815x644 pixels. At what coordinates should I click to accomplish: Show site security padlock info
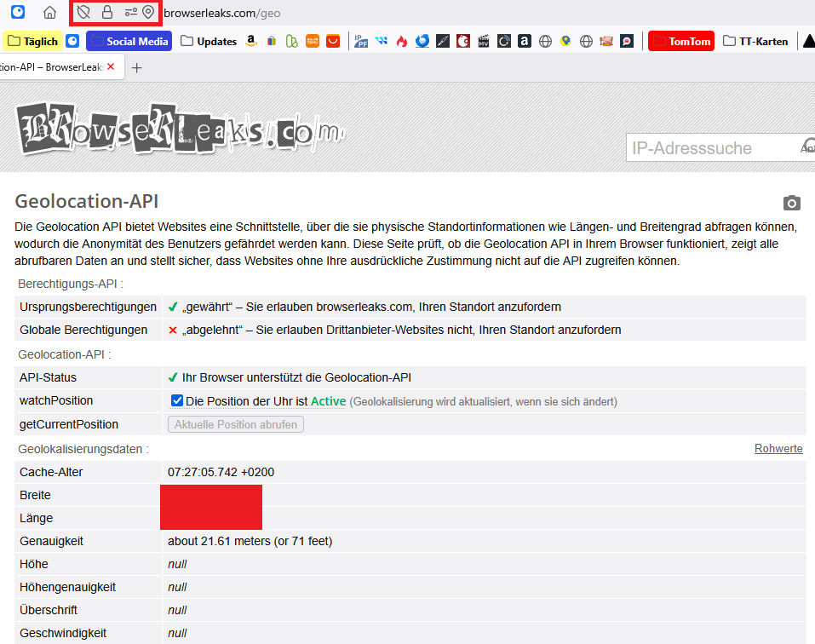pyautogui.click(x=107, y=12)
